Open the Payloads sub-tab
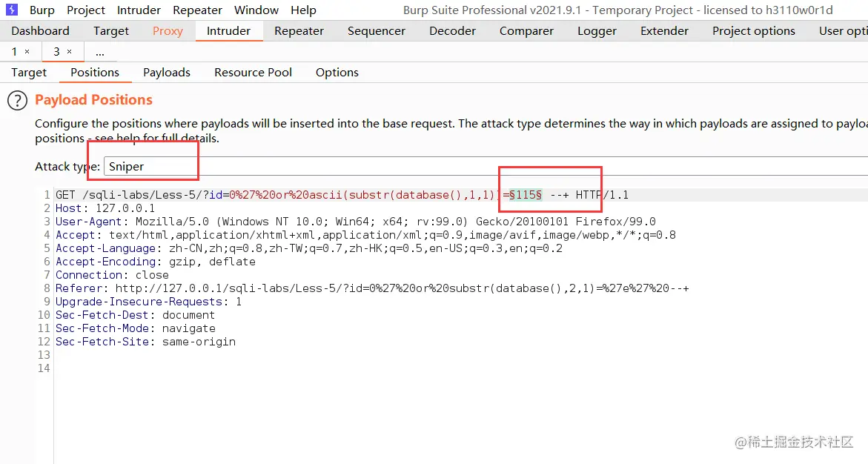Image resolution: width=868 pixels, height=464 pixels. 167,73
